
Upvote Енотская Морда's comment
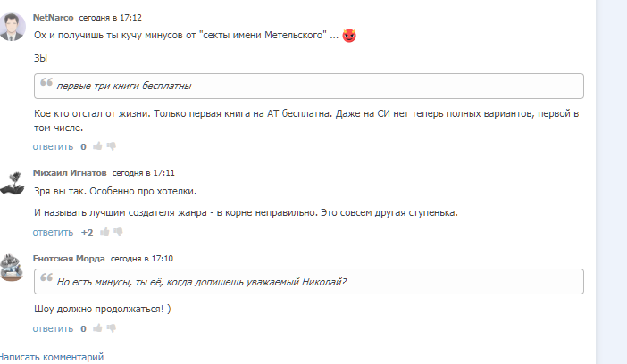click(97, 328)
